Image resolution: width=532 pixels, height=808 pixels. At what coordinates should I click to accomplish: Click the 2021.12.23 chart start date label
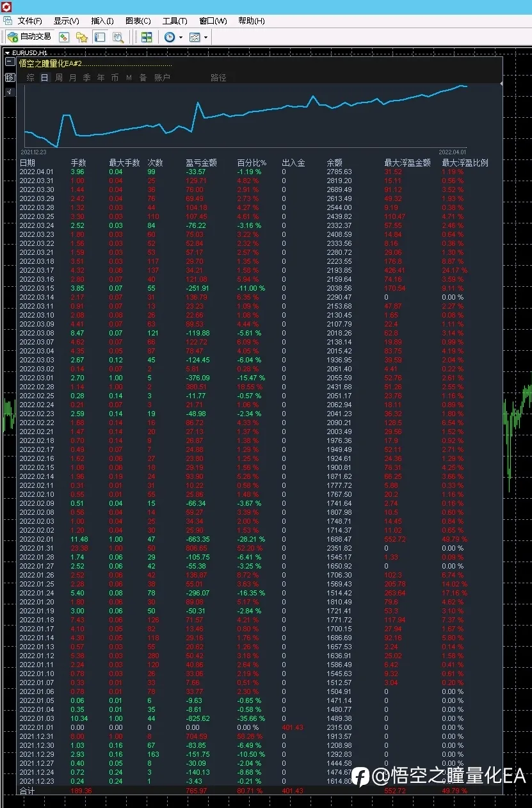[33, 152]
